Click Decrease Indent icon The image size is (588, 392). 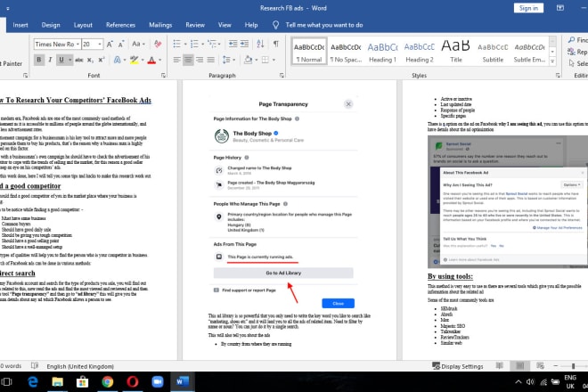pyautogui.click(x=233, y=44)
